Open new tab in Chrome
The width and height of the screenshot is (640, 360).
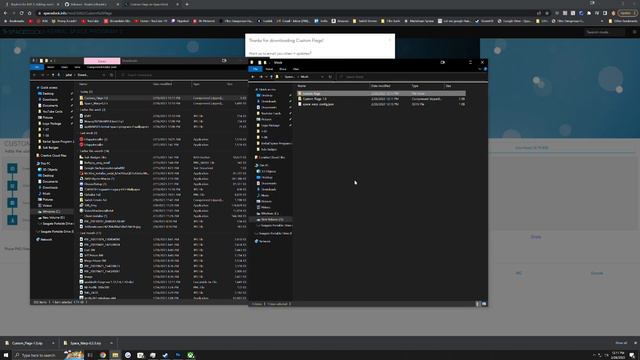(187, 4)
